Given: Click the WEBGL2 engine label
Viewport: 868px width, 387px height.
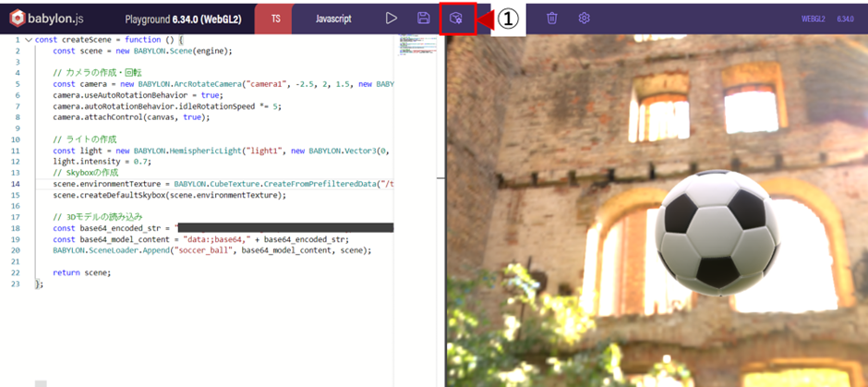Looking at the screenshot, I should click(814, 18).
